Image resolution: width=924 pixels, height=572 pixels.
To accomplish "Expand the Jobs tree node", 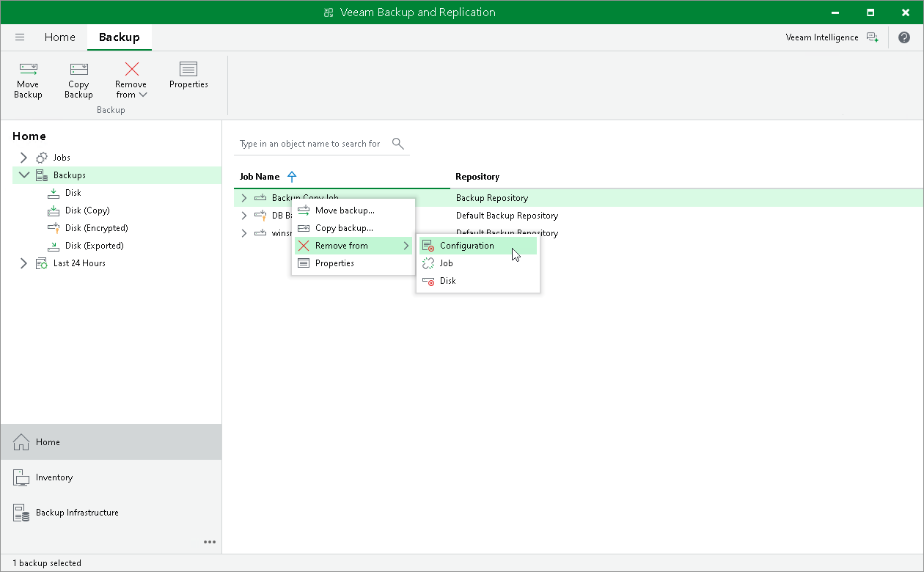I will click(x=23, y=158).
